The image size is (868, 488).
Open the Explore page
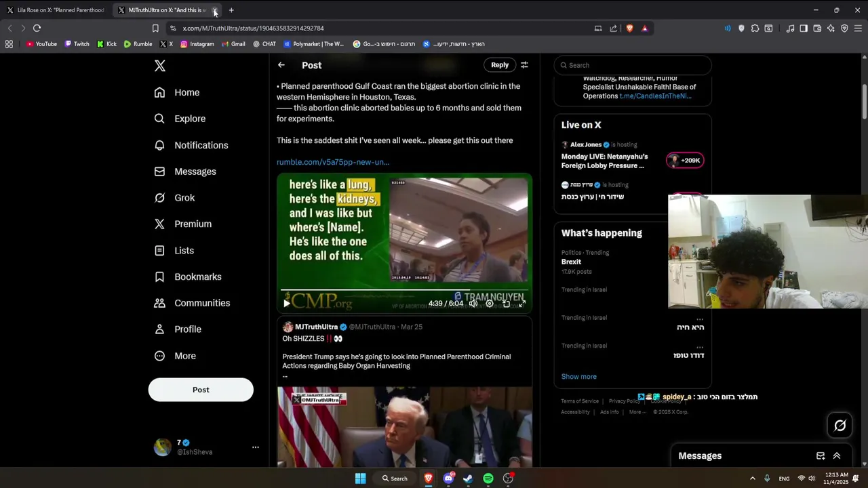[x=180, y=119]
